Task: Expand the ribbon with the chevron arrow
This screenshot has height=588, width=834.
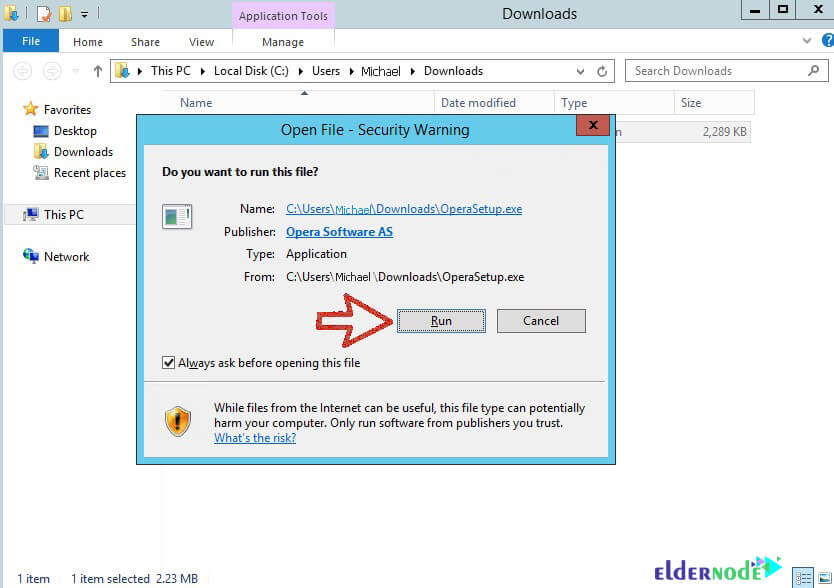Action: 807,40
